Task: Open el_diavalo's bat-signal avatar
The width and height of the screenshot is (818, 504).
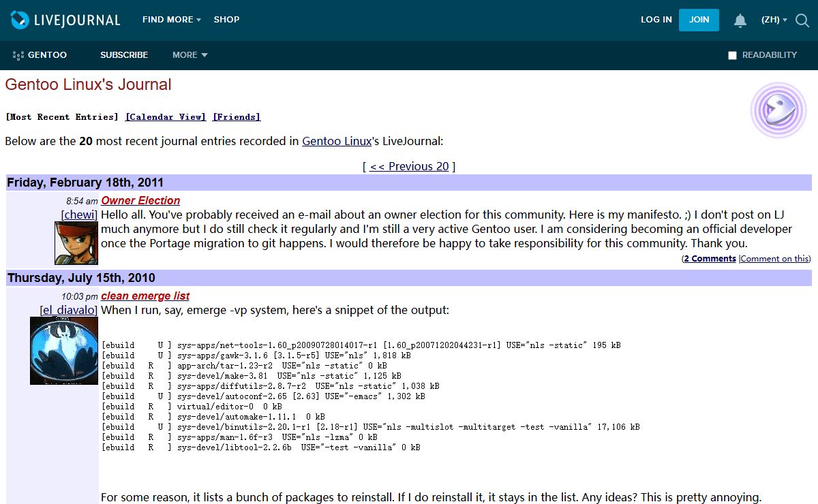Action: pyautogui.click(x=64, y=350)
